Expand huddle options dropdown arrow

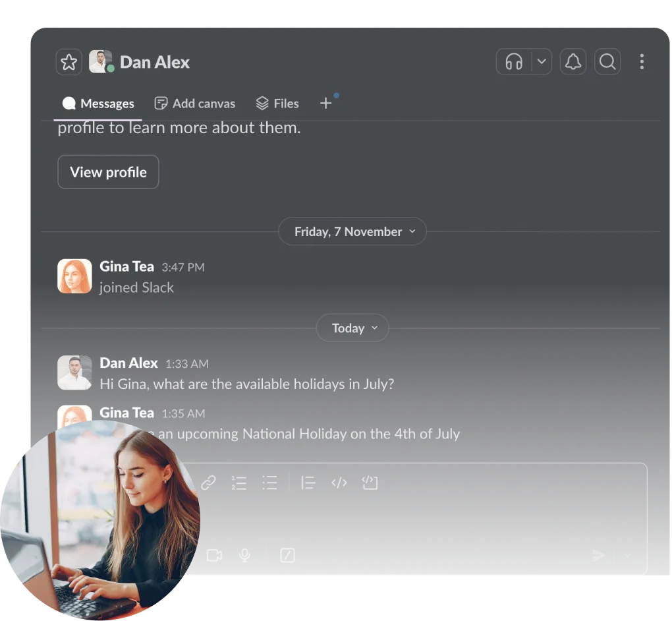(x=542, y=62)
